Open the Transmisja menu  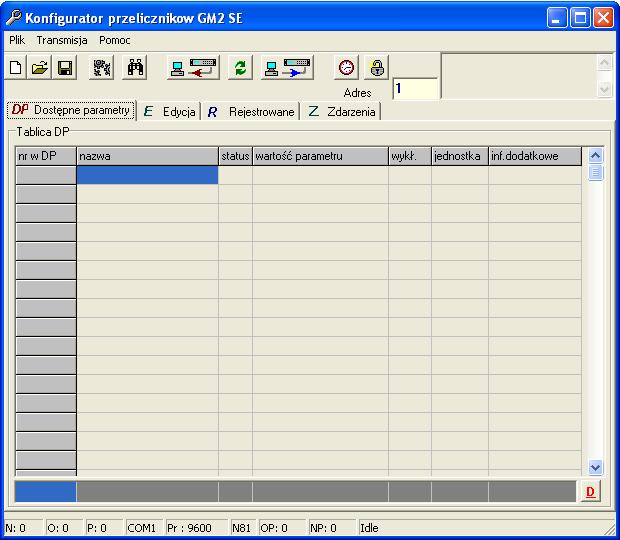coord(62,40)
